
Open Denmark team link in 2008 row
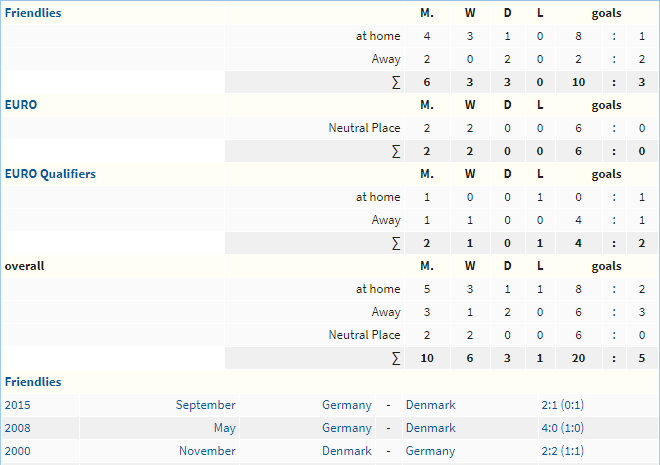(x=431, y=428)
